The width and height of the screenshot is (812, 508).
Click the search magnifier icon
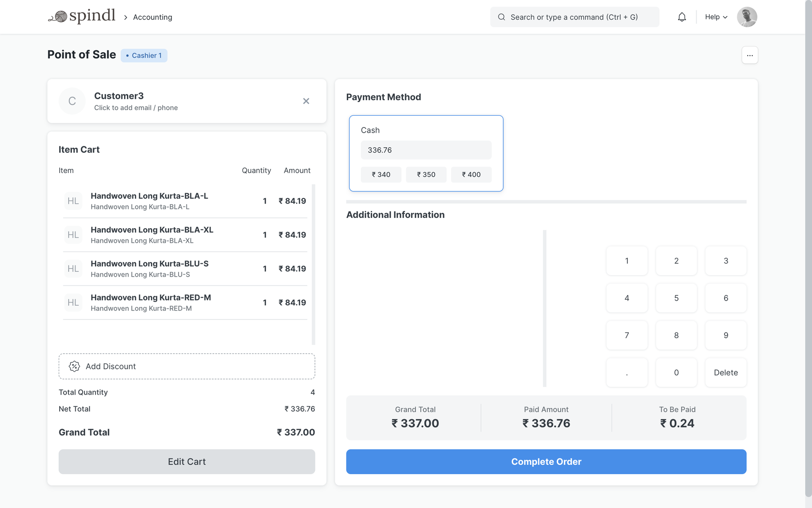[x=501, y=17]
